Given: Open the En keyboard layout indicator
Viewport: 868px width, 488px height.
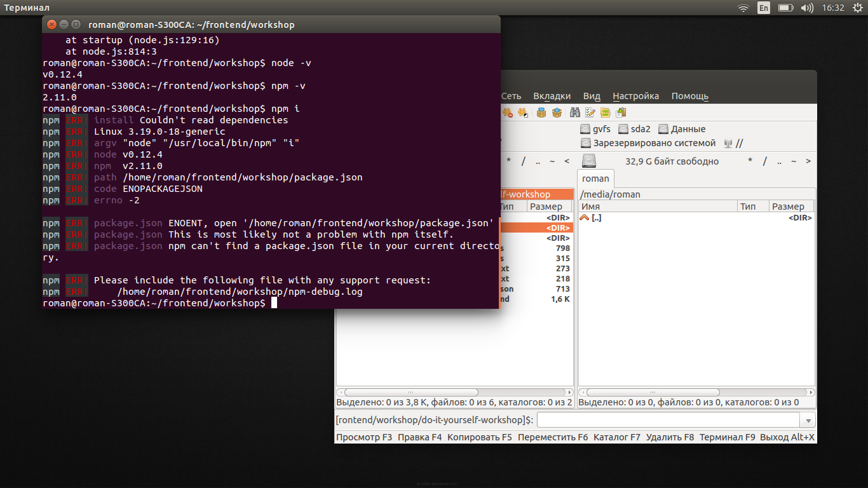Looking at the screenshot, I should (764, 8).
